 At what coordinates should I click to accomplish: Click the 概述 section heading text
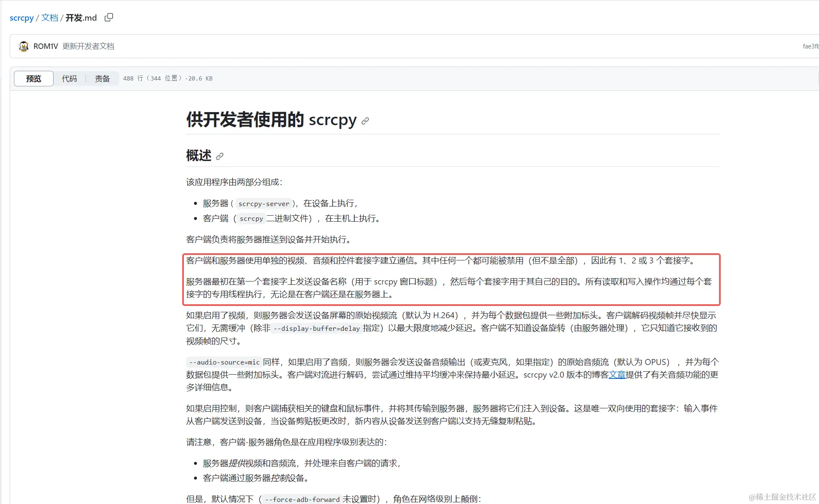tap(199, 155)
